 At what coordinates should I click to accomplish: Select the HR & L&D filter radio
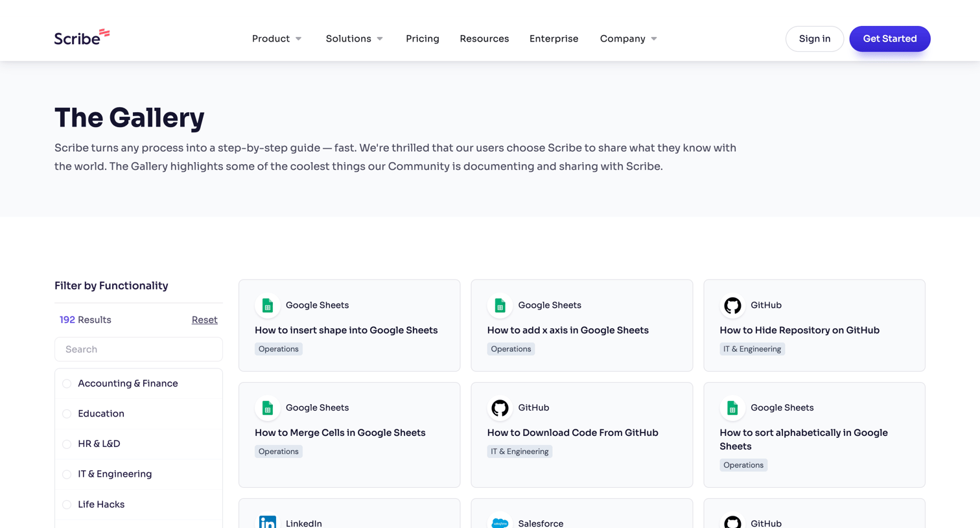click(x=67, y=444)
